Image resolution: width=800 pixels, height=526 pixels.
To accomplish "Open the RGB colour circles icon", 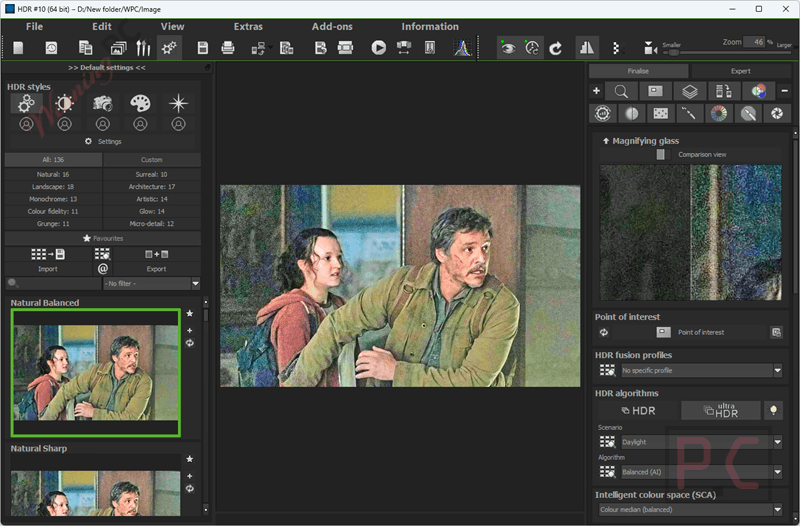I will point(758,91).
